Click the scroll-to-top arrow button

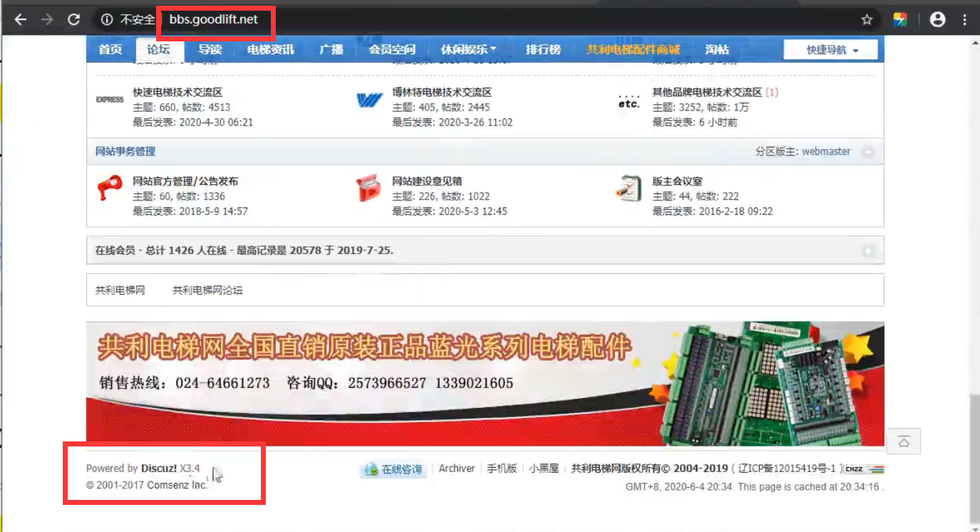click(904, 441)
